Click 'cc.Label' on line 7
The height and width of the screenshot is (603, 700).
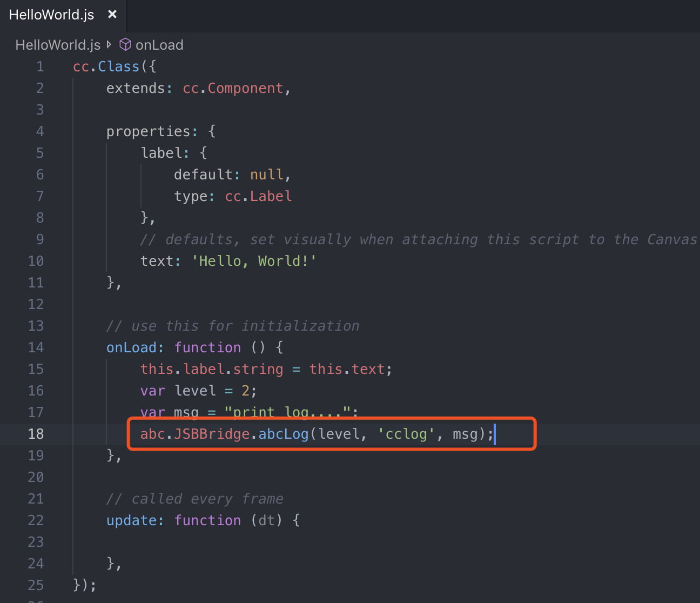point(259,196)
